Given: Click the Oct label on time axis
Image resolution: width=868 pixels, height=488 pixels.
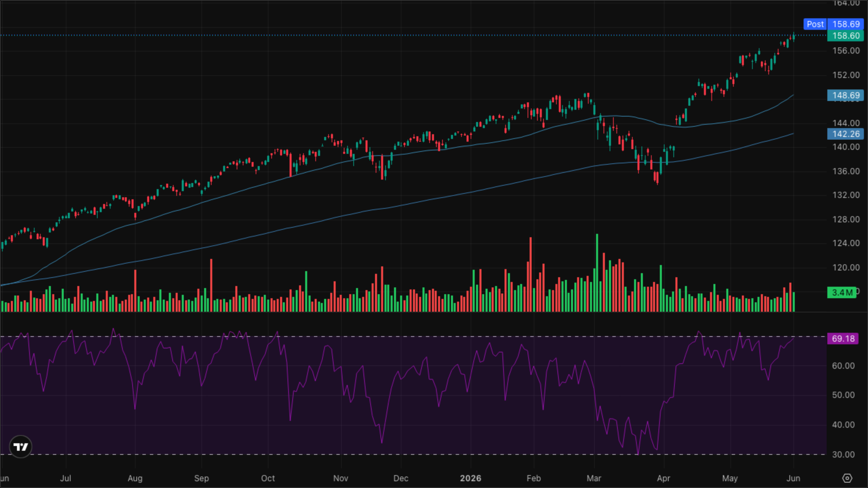Looking at the screenshot, I should [x=268, y=478].
